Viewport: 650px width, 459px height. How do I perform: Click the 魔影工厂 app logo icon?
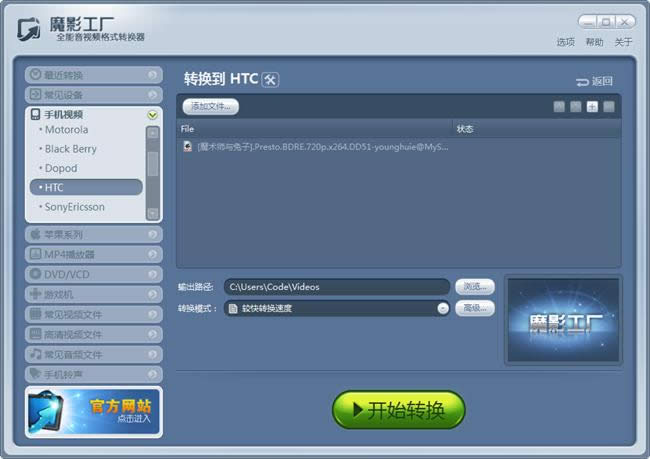point(29,29)
